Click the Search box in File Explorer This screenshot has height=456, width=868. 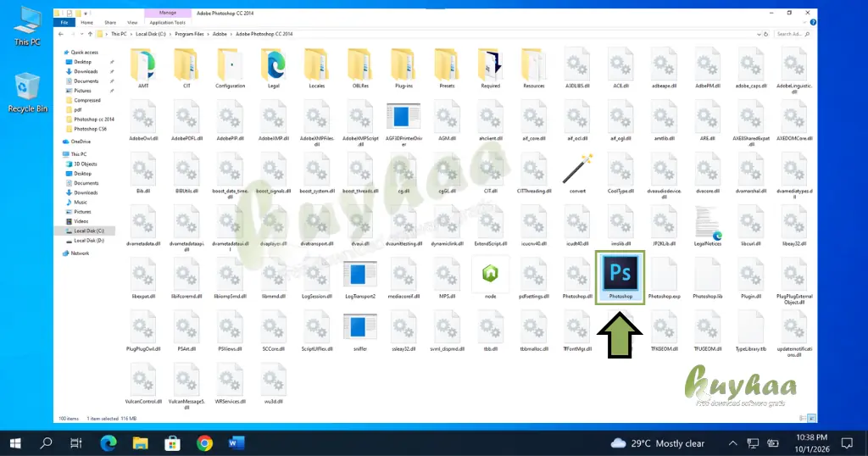pyautogui.click(x=793, y=34)
